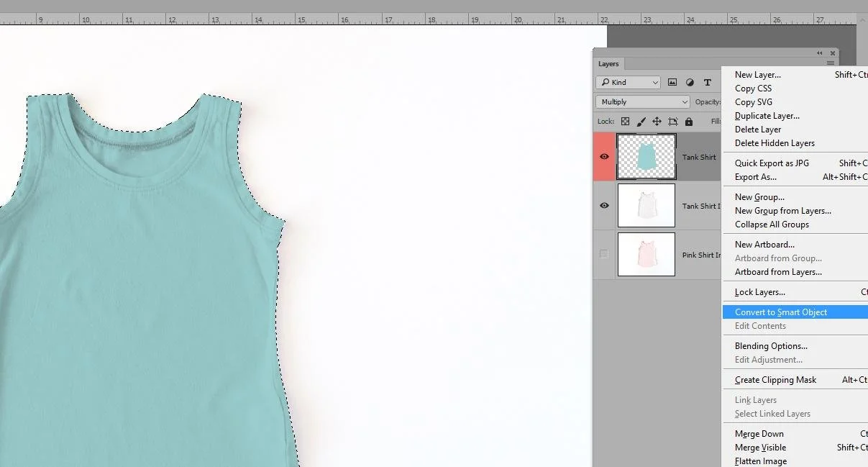Click the lock all padlock icon
This screenshot has width=868, height=467.
click(x=689, y=122)
